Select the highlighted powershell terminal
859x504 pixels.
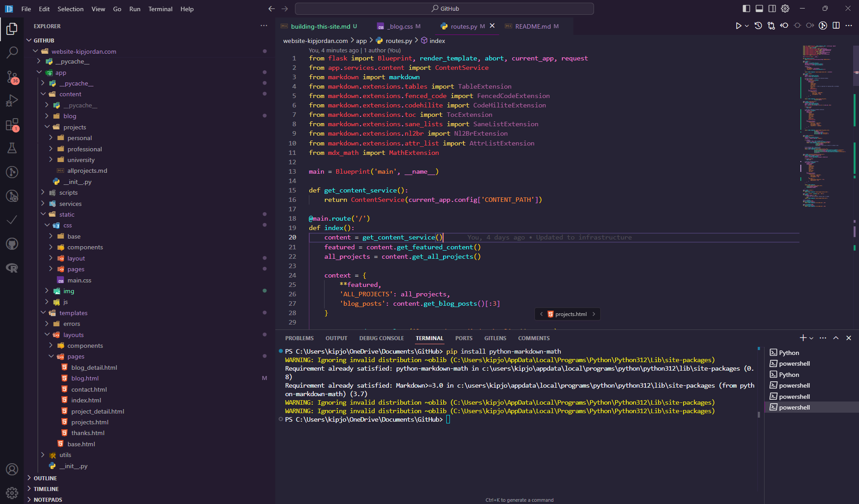[812, 407]
